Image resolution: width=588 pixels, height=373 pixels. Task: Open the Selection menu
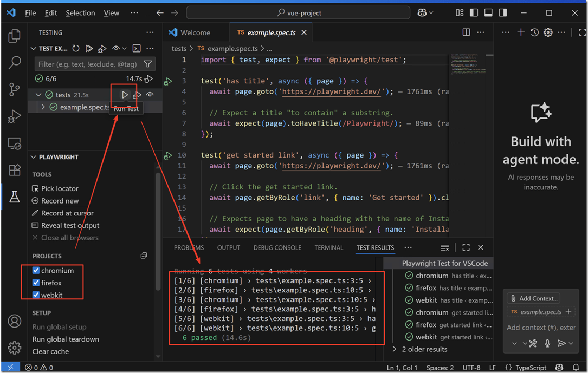[80, 13]
